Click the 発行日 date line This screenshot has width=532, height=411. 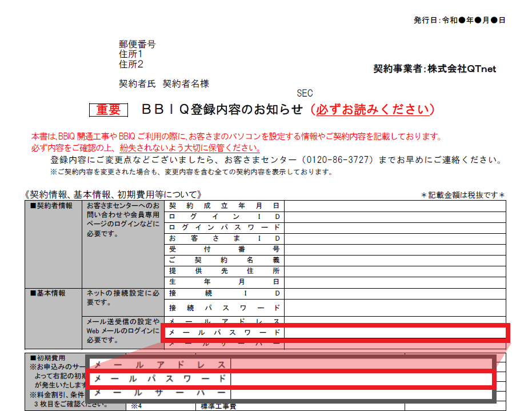coord(459,21)
